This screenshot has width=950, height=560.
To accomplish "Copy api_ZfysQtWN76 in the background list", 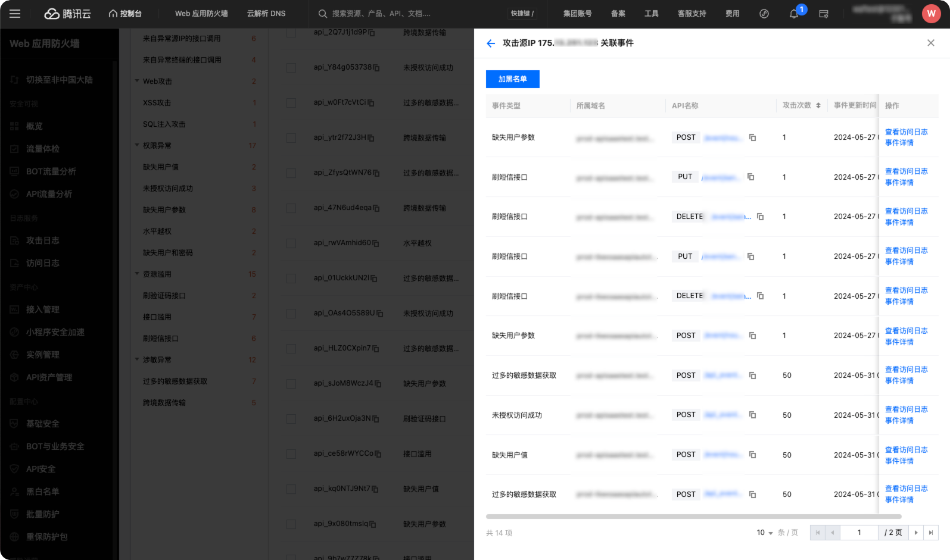I will (x=376, y=173).
